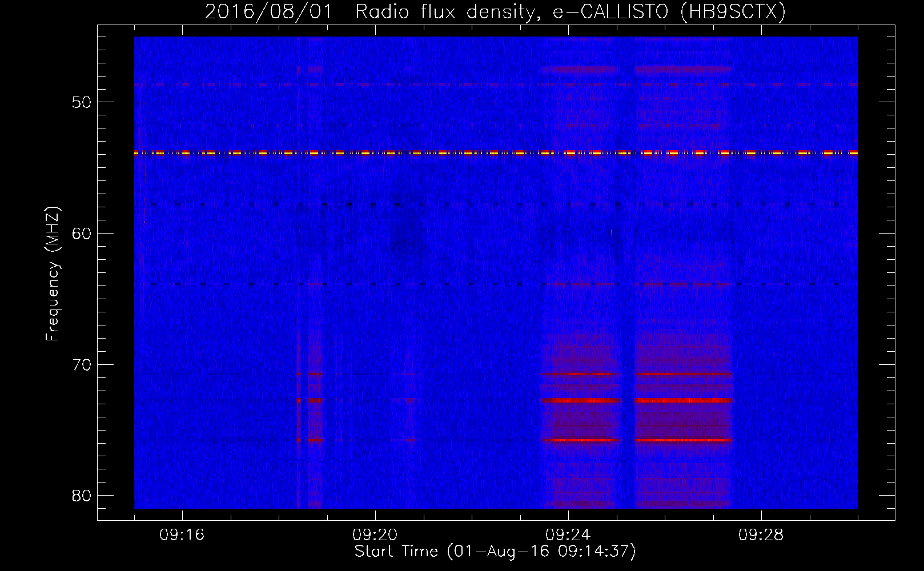Click the 70 frequency axis label
The height and width of the screenshot is (571, 924).
82,365
